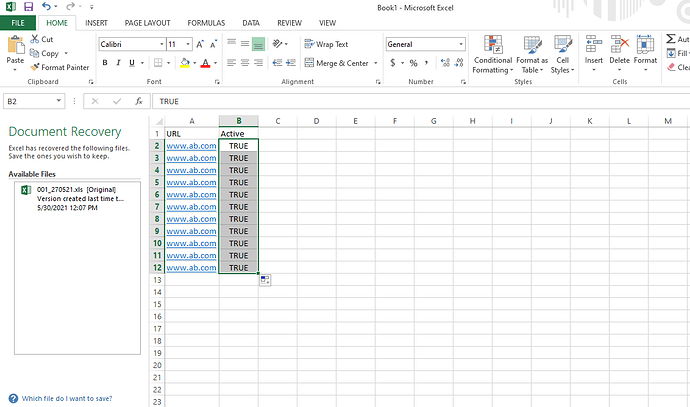Select Top Align icon
The width and height of the screenshot is (690, 407).
231,43
